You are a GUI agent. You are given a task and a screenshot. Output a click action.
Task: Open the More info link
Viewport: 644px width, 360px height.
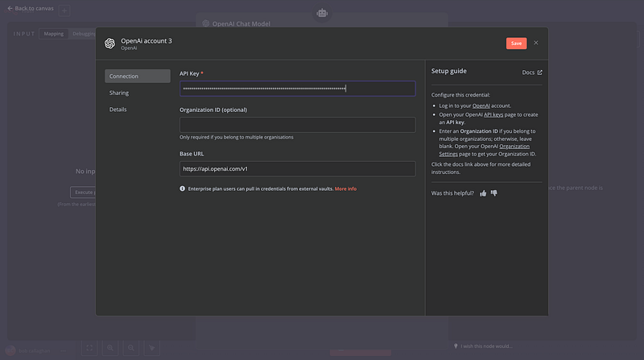tap(345, 188)
